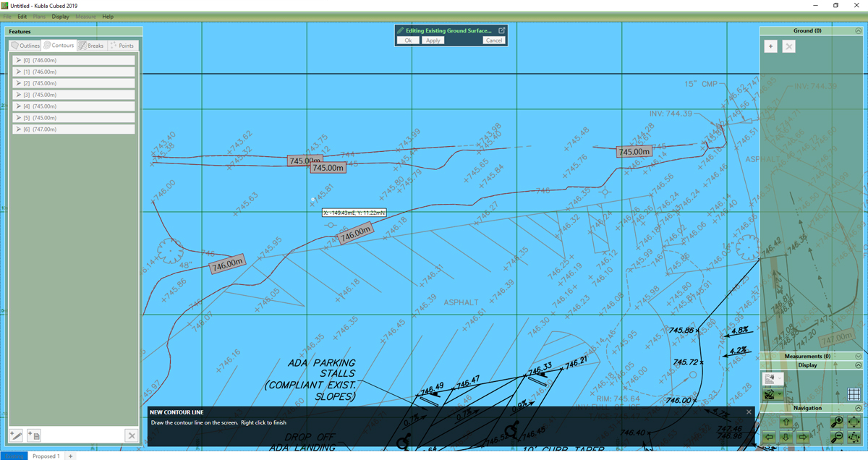Click the delete feature X button in Features panel

[131, 435]
